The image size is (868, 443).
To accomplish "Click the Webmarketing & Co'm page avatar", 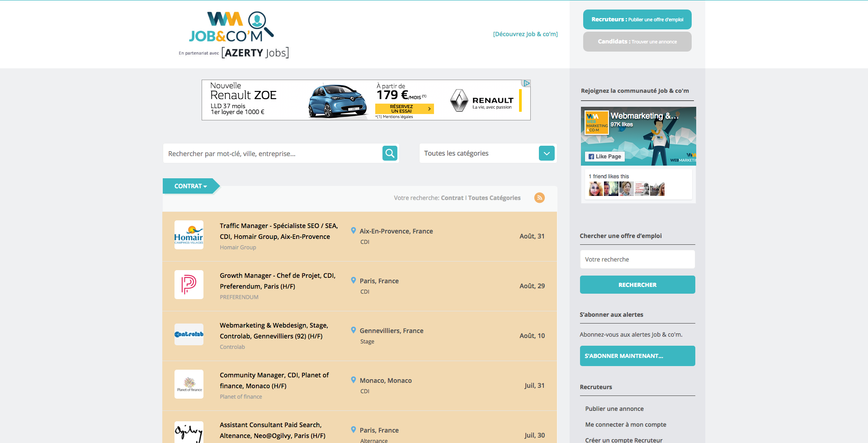I will 596,122.
